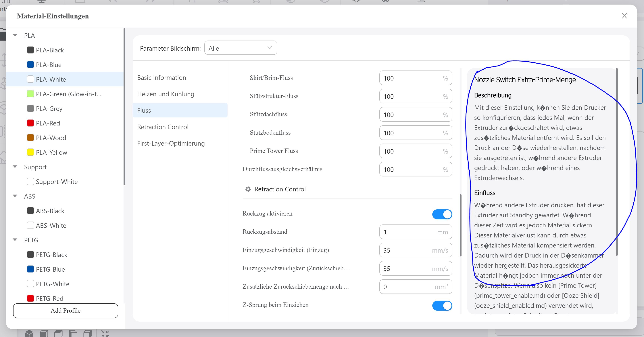Viewport: 644px width, 337px height.
Task: Select the PLA-Grey profile
Action: point(64,108)
